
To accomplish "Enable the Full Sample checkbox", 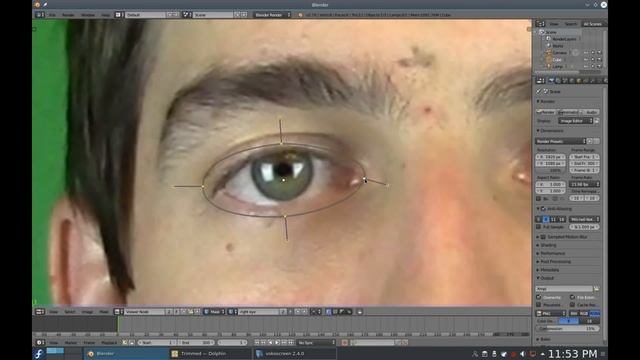I will [538, 227].
